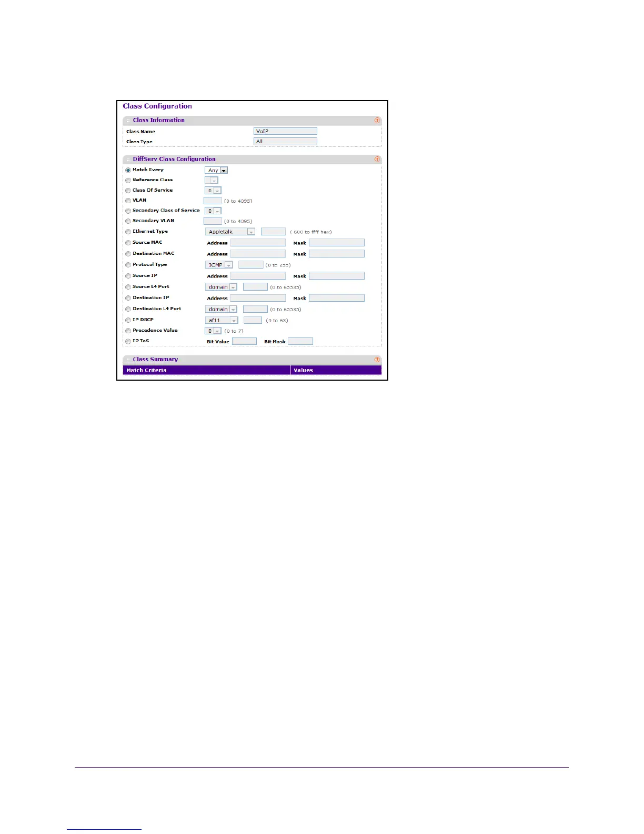This screenshot has width=644, height=834.
Task: Open help for DiffServ Class Configuration section
Action: (x=377, y=159)
